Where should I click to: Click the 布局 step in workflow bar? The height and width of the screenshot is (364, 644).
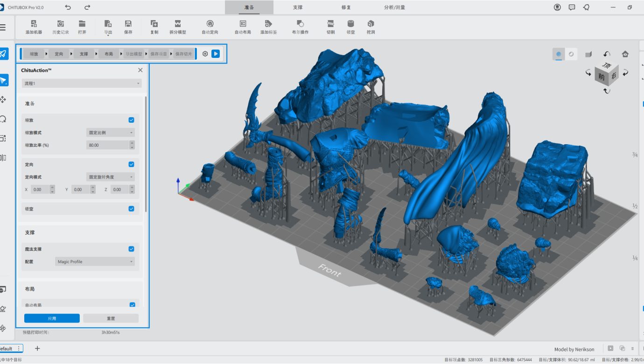109,54
